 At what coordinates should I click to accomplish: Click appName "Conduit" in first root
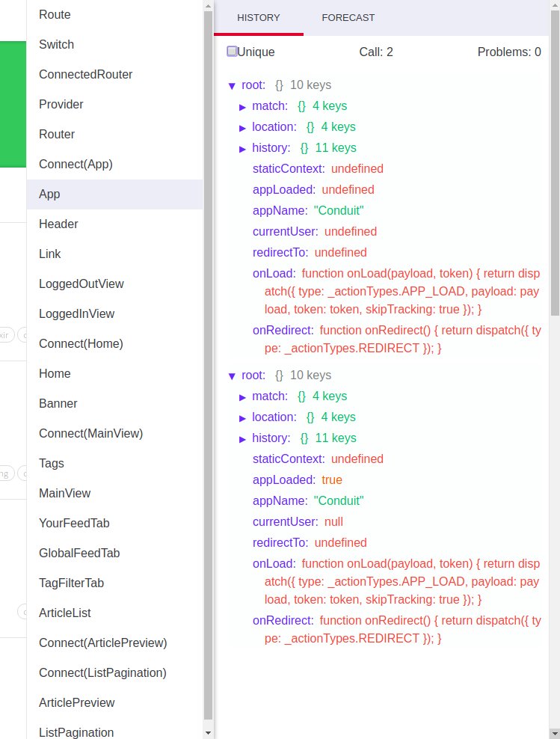[x=308, y=210]
